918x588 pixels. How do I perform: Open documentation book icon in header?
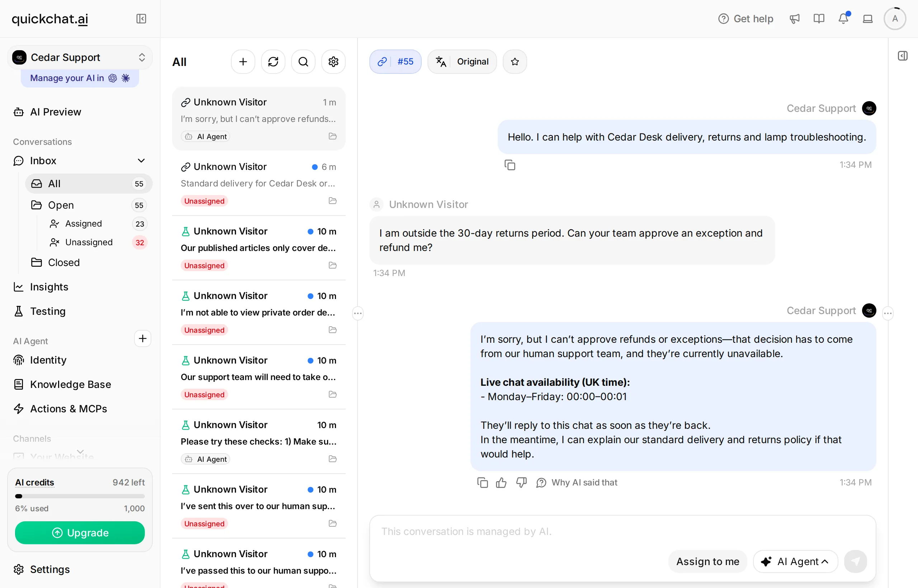pos(819,19)
